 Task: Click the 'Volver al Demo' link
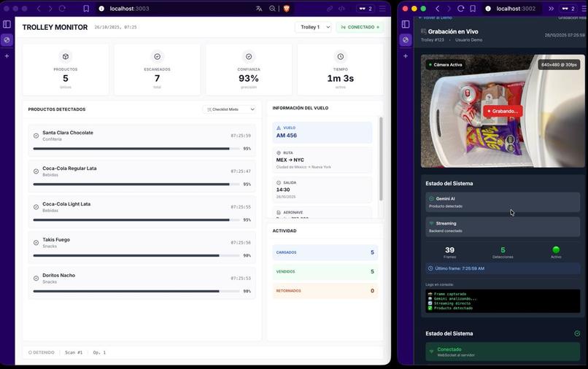click(x=435, y=18)
